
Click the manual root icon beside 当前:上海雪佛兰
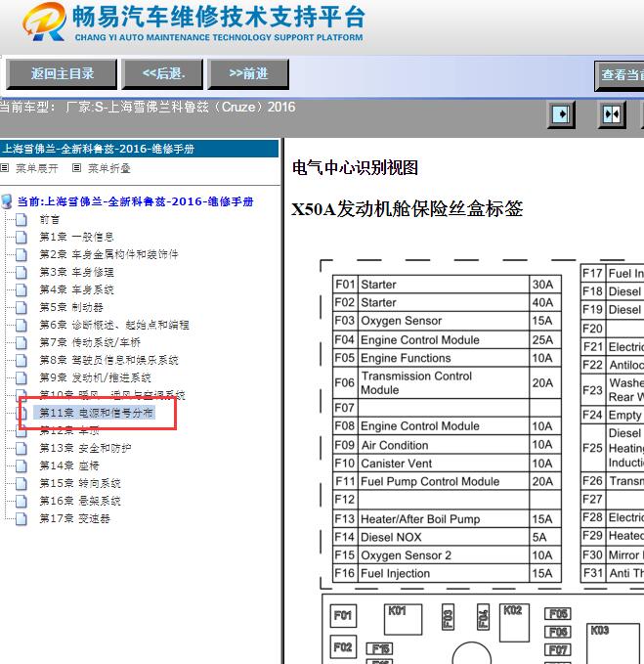(7, 201)
